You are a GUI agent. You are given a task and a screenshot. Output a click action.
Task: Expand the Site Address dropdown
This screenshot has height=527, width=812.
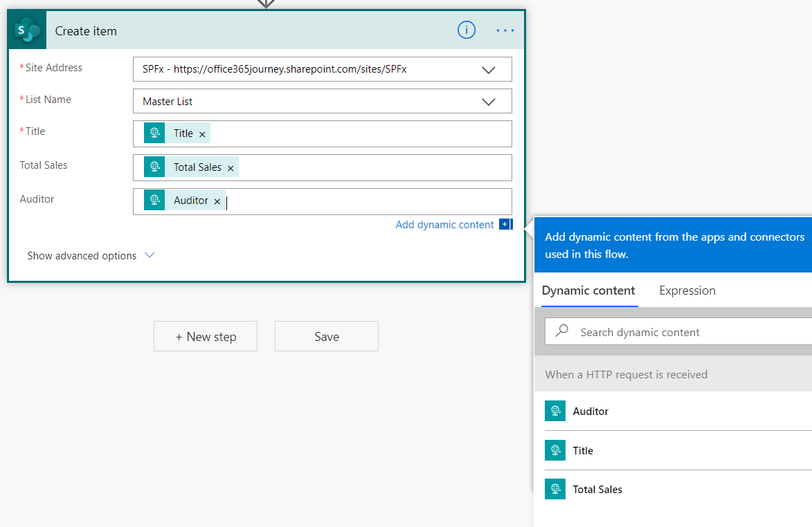click(488, 70)
